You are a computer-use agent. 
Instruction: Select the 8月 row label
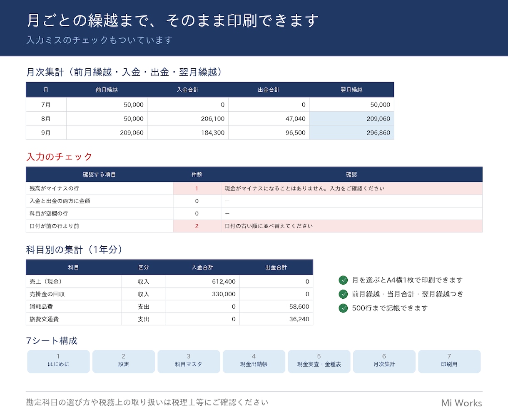click(46, 119)
